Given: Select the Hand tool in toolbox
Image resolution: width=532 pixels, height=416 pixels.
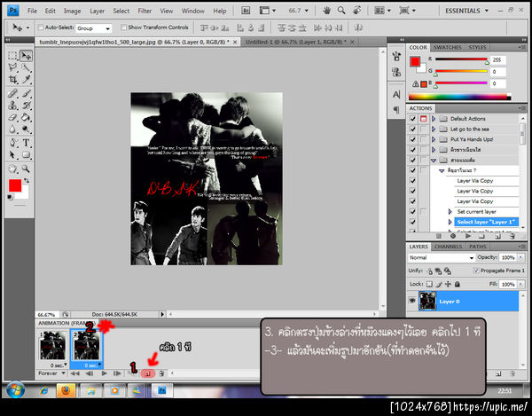Looking at the screenshot, I should coord(12,169).
